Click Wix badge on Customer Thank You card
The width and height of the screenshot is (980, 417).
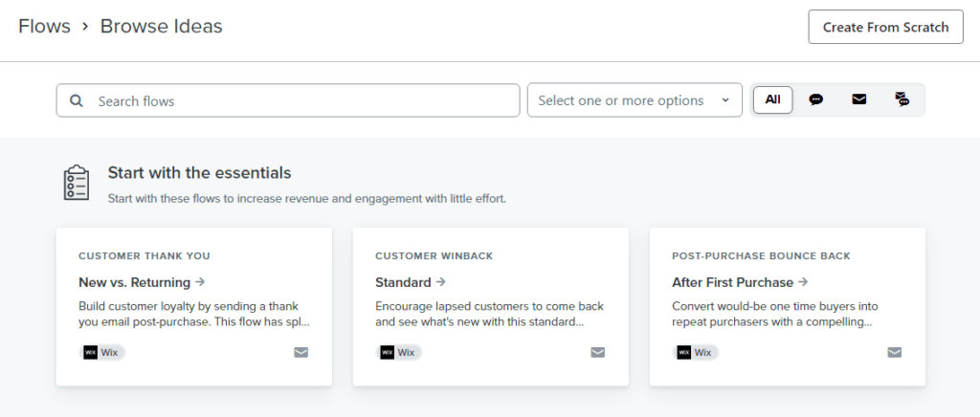pos(102,352)
